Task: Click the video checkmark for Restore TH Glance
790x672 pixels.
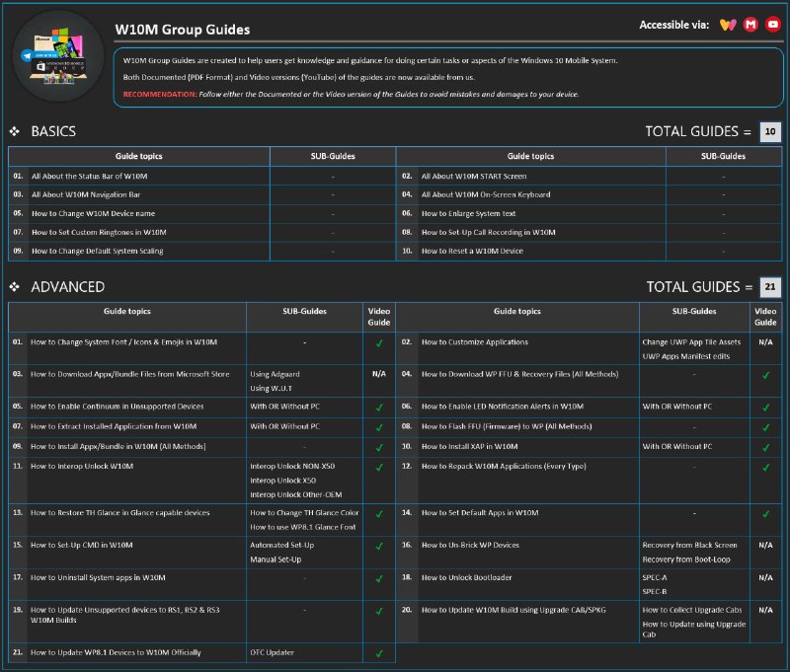Action: click(x=379, y=514)
